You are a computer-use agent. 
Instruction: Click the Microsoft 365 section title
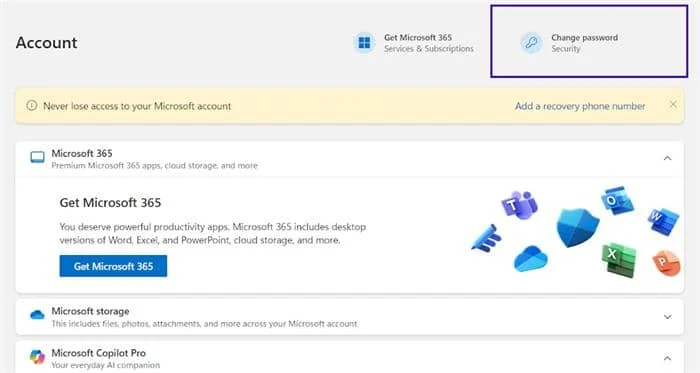pos(82,153)
